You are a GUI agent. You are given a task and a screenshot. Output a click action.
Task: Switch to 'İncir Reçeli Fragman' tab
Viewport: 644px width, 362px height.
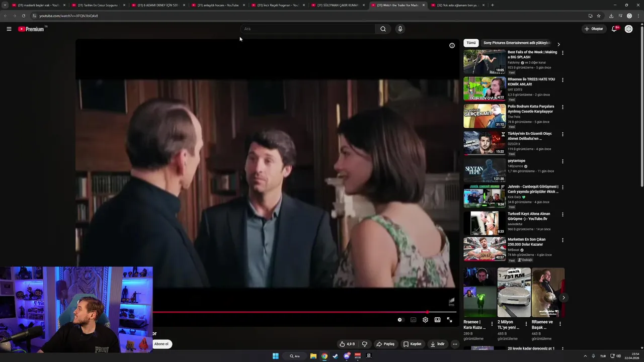pyautogui.click(x=277, y=5)
